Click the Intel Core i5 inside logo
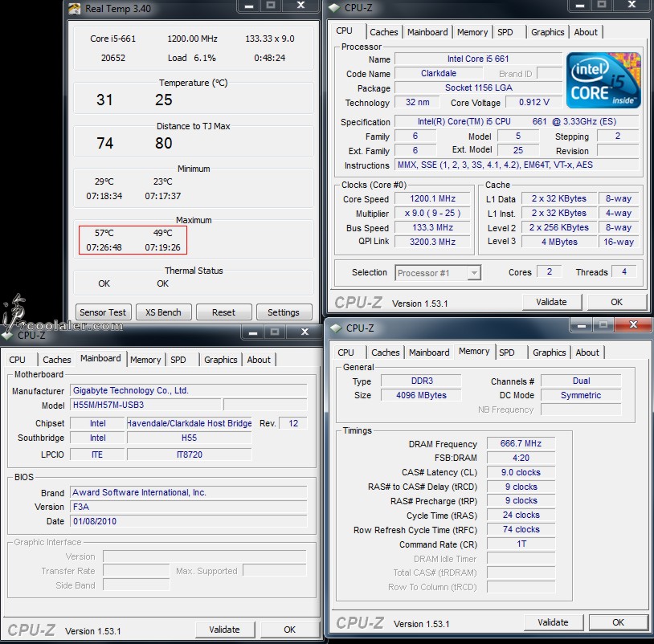This screenshot has width=654, height=644. (603, 80)
